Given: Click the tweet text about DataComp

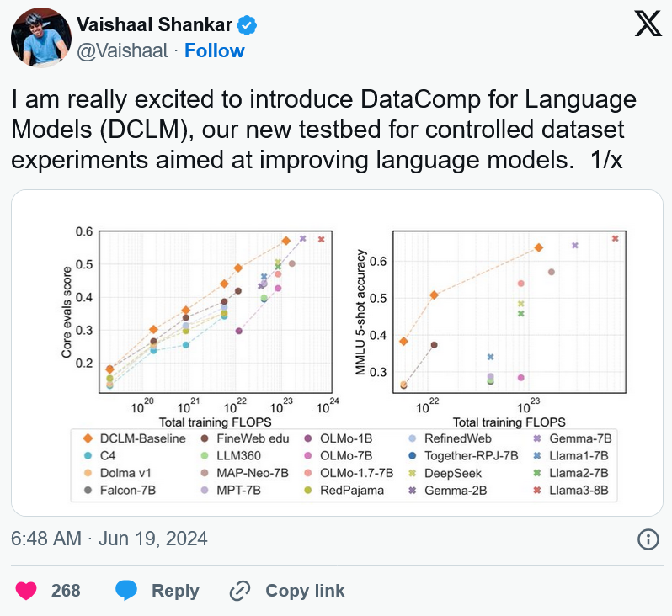Looking at the screenshot, I should point(323,130).
